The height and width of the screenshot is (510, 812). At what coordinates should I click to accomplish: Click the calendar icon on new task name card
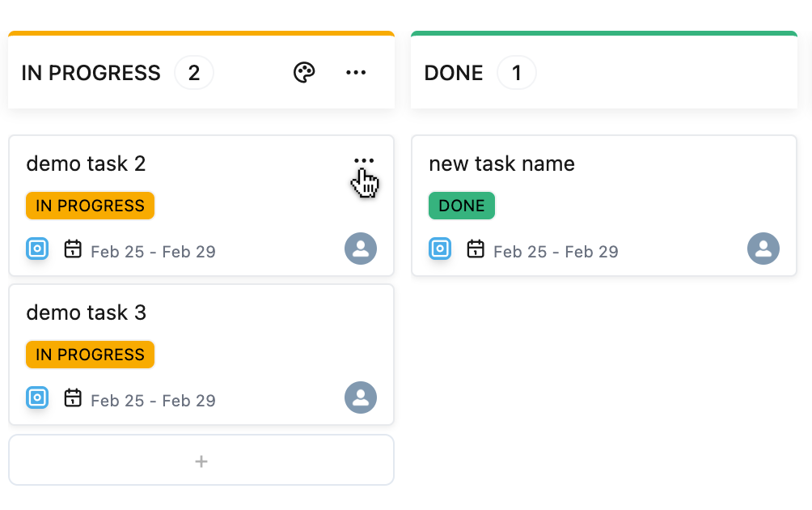(x=476, y=249)
